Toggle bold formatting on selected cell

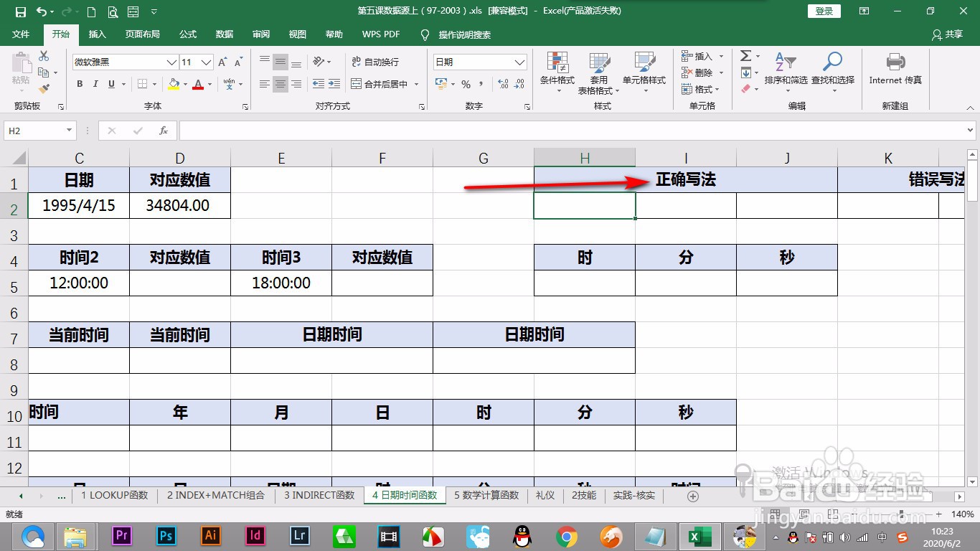(79, 84)
